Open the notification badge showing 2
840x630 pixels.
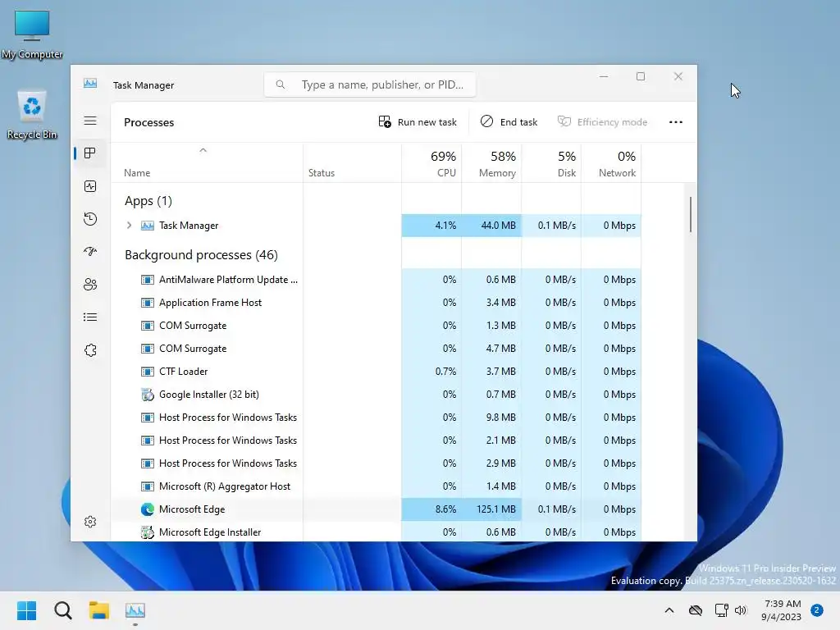817,609
